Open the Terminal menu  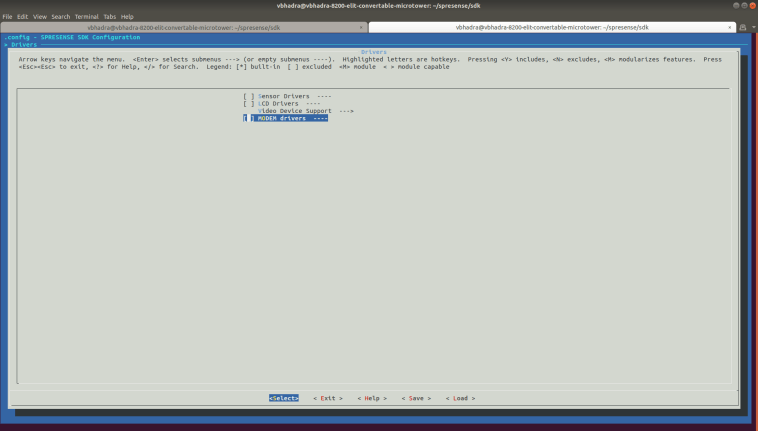tap(86, 17)
